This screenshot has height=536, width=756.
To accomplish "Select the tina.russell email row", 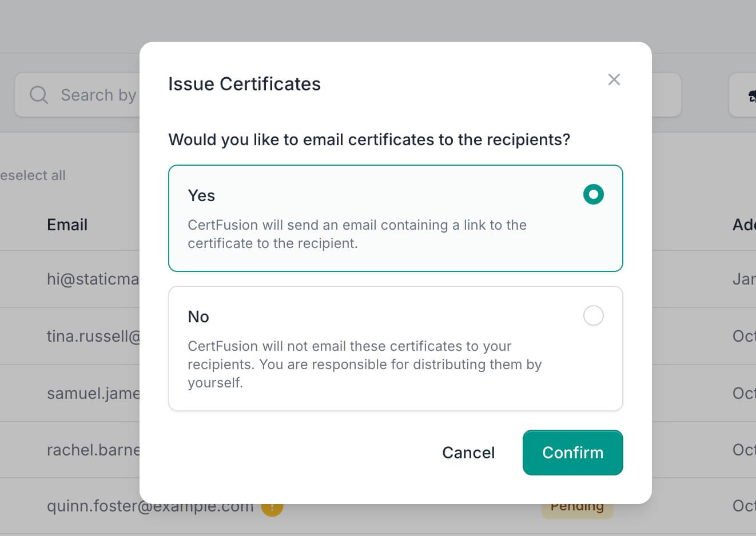I will (x=93, y=336).
